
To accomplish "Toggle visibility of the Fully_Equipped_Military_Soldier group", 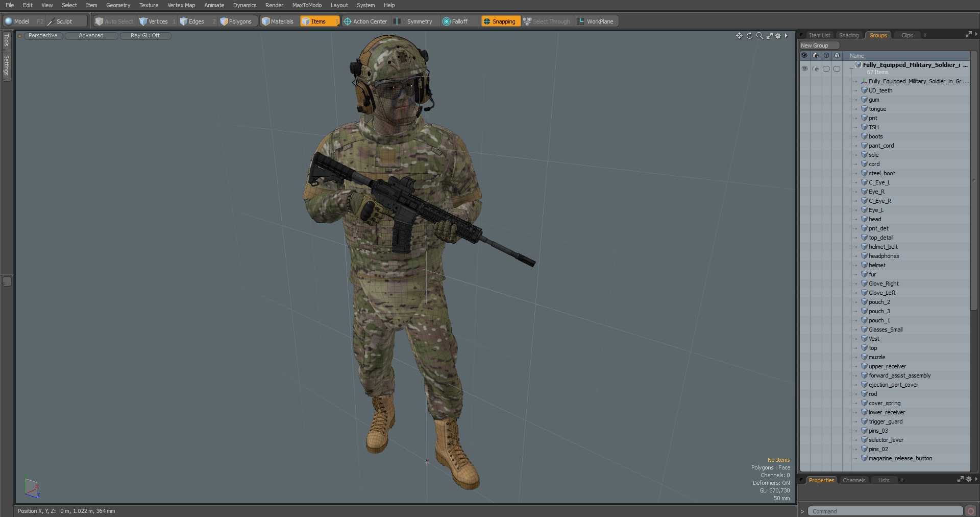I will tap(804, 68).
